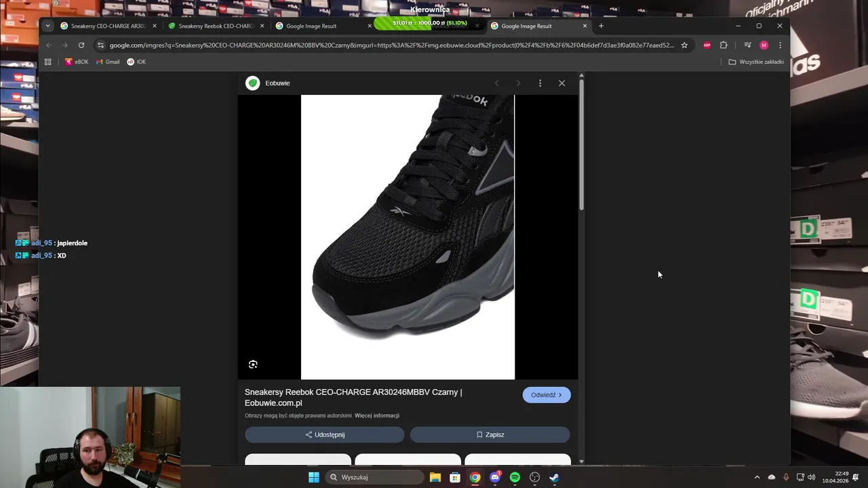This screenshot has height=488, width=868.
Task: Save the image with Zapisz button
Action: click(490, 434)
